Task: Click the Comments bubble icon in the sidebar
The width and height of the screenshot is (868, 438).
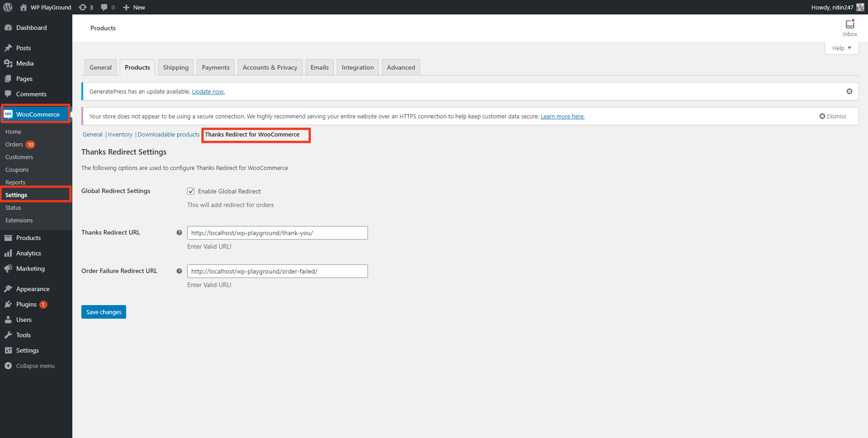Action: 8,94
